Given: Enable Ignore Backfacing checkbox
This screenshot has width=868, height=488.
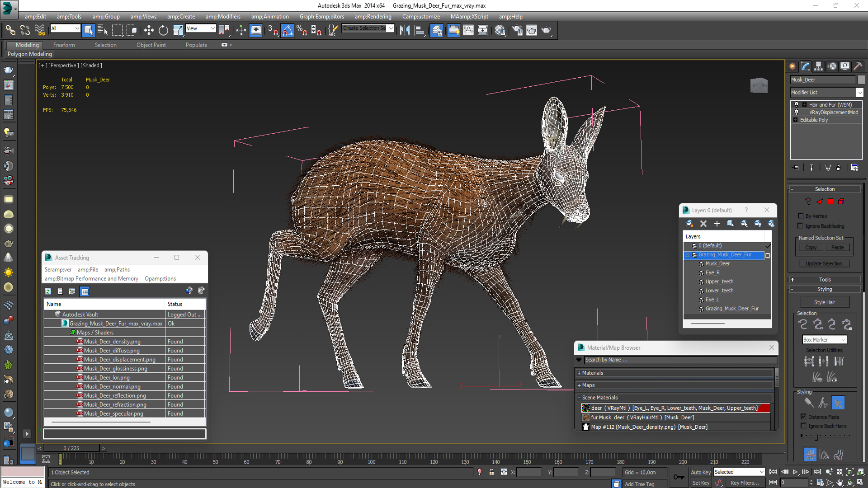Looking at the screenshot, I should pos(801,226).
